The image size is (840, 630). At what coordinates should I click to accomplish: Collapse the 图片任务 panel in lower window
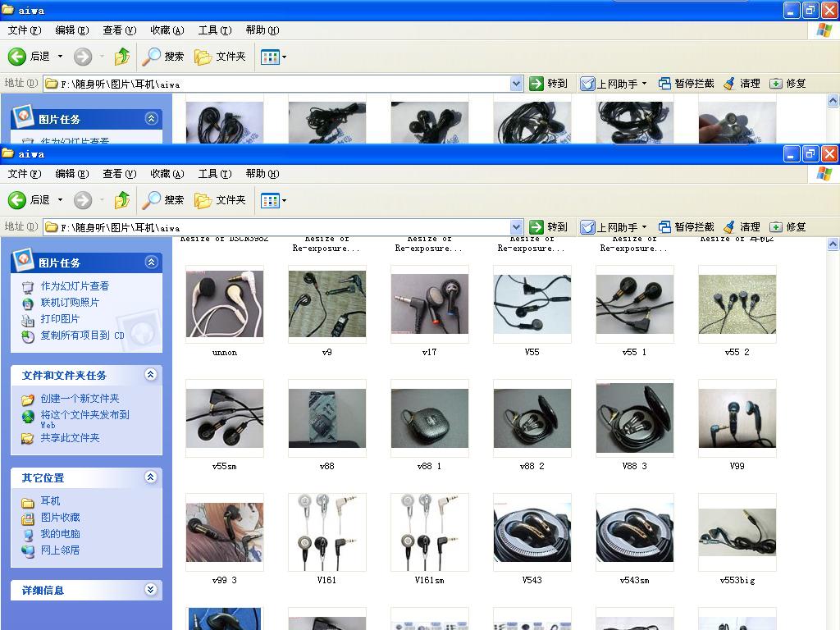152,262
